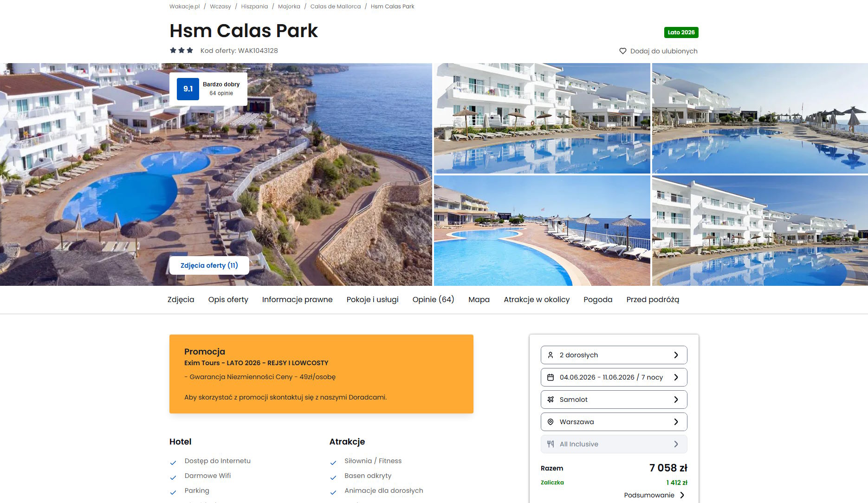Click the airplane icon beside Samolot
Viewport: 868px width, 503px height.
(x=551, y=400)
